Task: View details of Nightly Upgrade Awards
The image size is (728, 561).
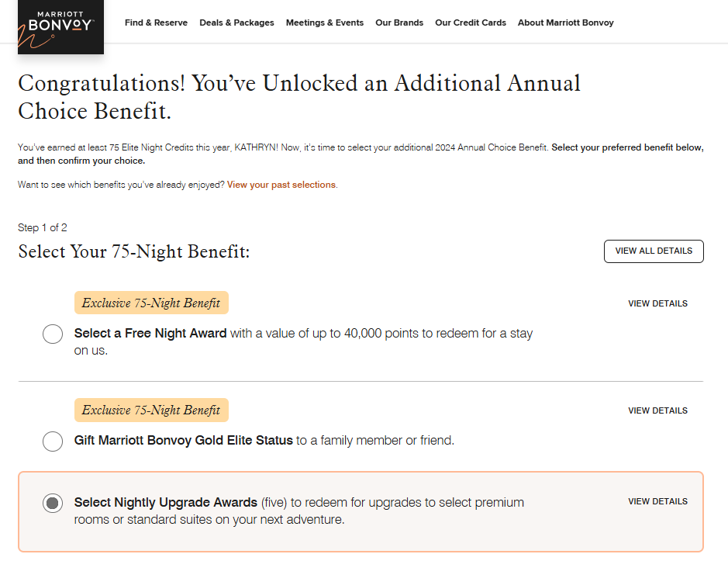Action: [657, 501]
